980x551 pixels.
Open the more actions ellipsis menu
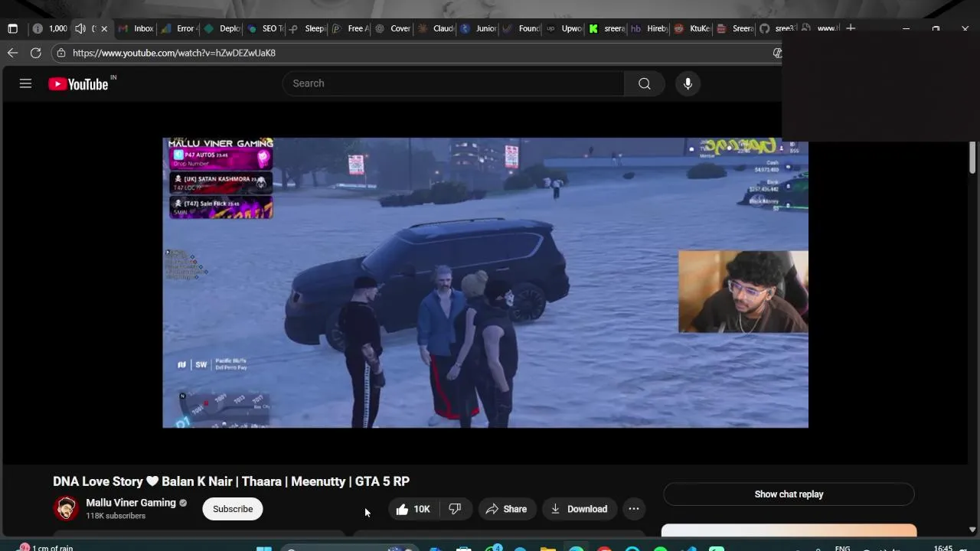pyautogui.click(x=634, y=509)
